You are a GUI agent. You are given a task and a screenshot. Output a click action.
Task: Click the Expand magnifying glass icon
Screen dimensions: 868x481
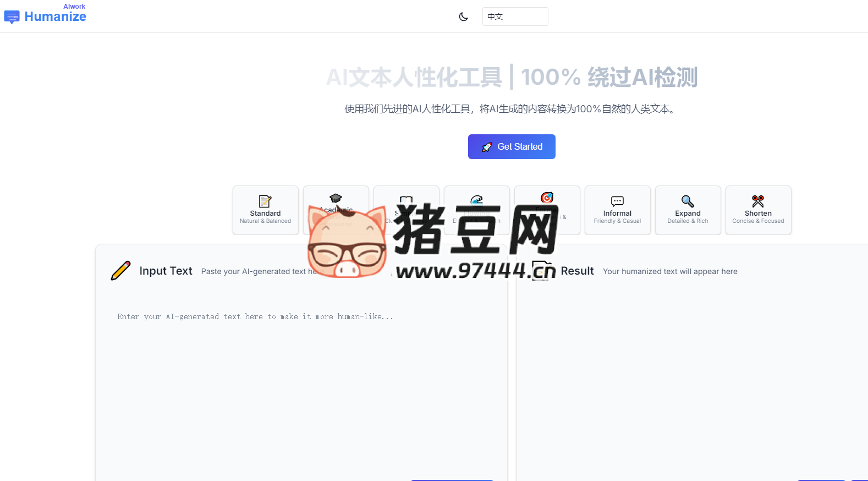[688, 201]
